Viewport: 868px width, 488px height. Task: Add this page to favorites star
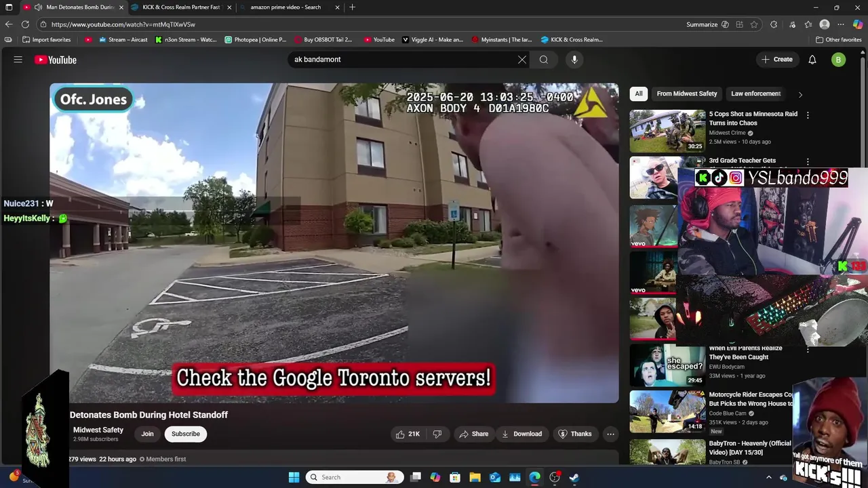click(x=754, y=24)
